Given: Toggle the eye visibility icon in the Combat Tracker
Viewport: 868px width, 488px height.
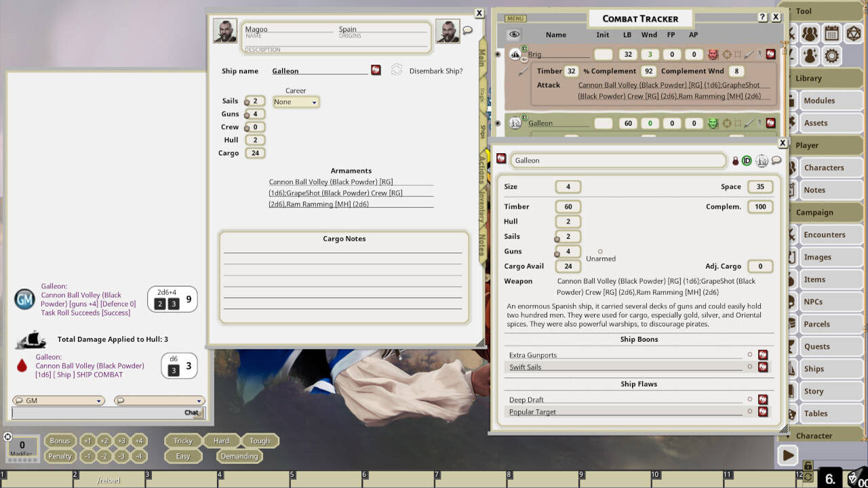Looking at the screenshot, I should pyautogui.click(x=513, y=35).
